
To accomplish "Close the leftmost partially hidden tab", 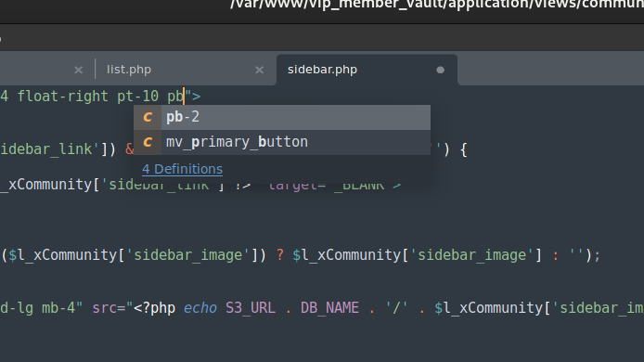I will coord(79,70).
